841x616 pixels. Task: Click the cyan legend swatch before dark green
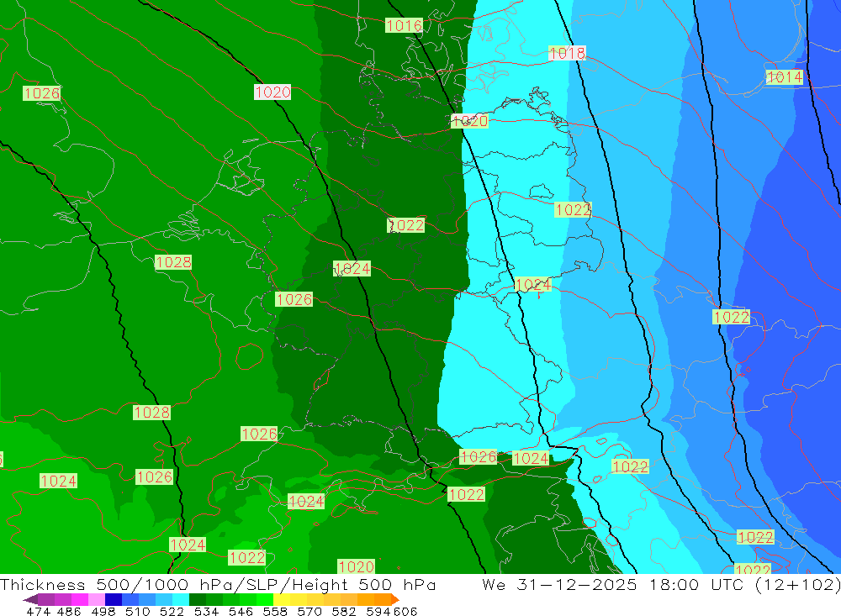(x=181, y=599)
